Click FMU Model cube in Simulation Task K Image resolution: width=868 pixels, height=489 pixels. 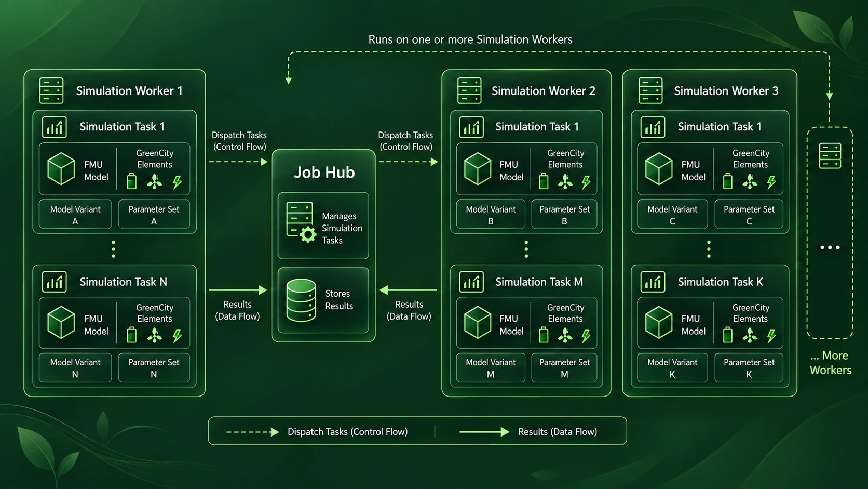pyautogui.click(x=659, y=323)
